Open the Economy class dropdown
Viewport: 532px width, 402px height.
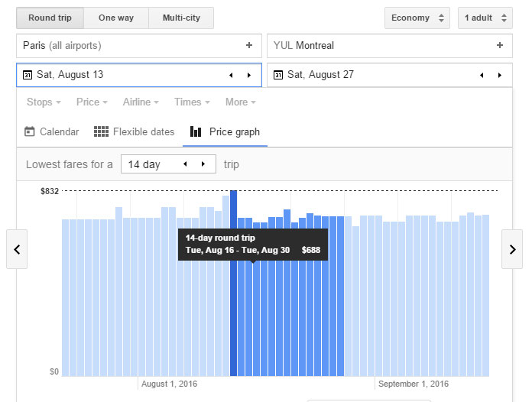[417, 18]
